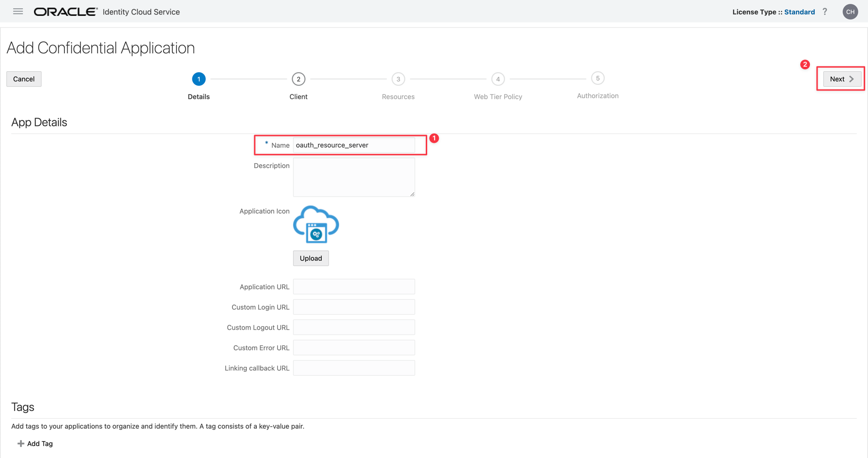This screenshot has height=458, width=868.
Task: Cancel adding the confidential application
Action: click(24, 79)
